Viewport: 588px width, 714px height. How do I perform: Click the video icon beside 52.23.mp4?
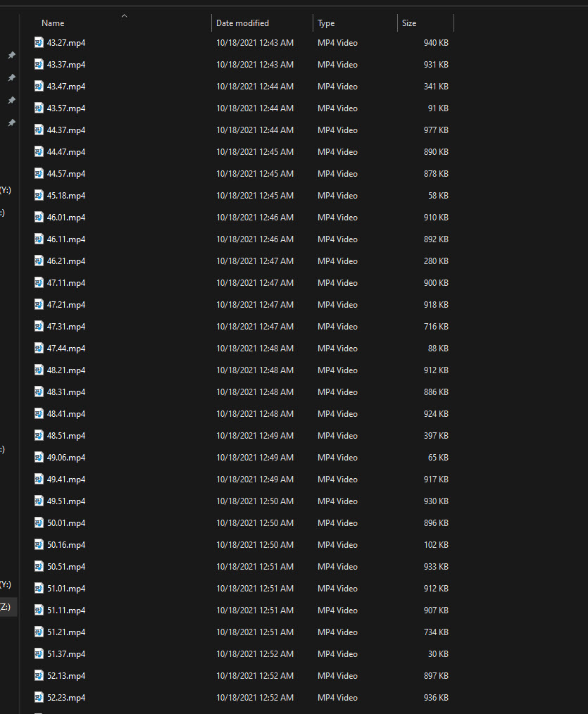coord(38,697)
